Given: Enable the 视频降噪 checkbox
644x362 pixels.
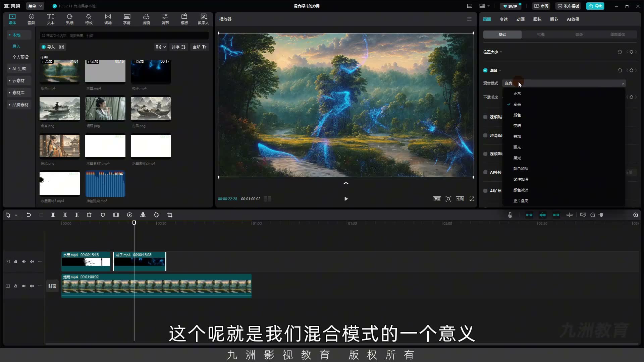Looking at the screenshot, I should (x=485, y=154).
